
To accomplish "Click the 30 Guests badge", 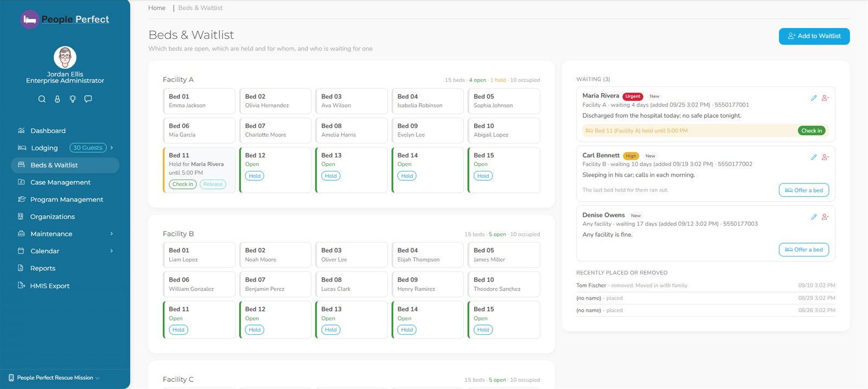I will [88, 148].
